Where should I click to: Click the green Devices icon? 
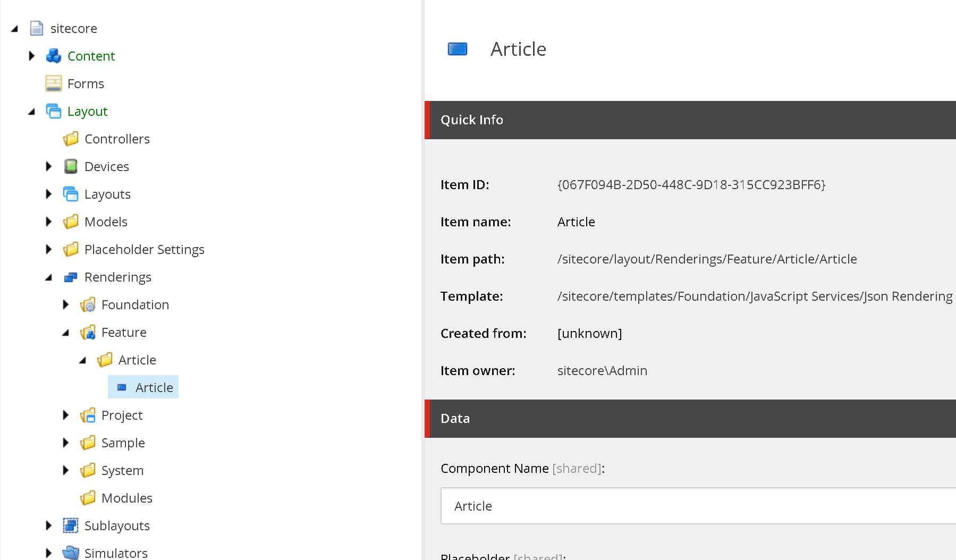[x=71, y=166]
